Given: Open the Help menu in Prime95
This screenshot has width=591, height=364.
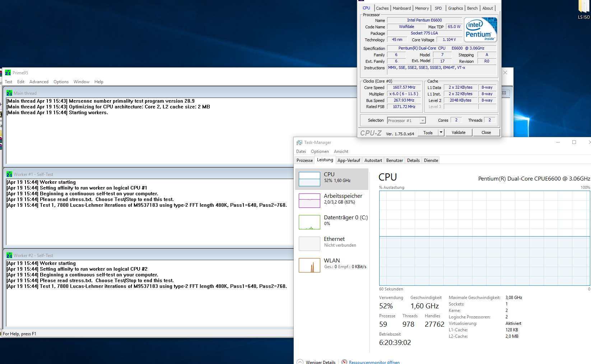Looking at the screenshot, I should point(99,82).
